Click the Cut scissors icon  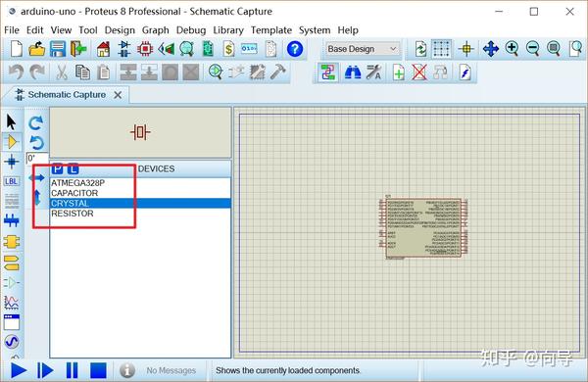tap(62, 72)
